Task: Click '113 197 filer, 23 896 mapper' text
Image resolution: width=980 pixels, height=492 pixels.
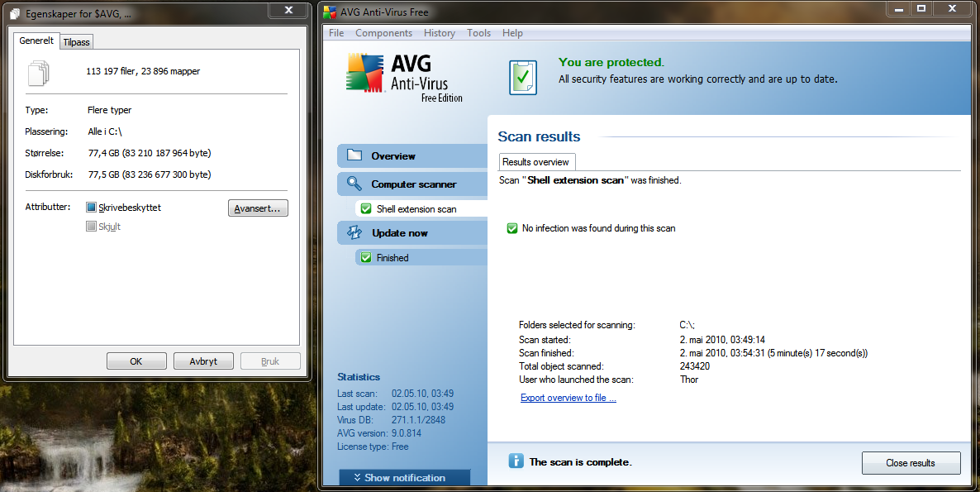Action: click(143, 71)
